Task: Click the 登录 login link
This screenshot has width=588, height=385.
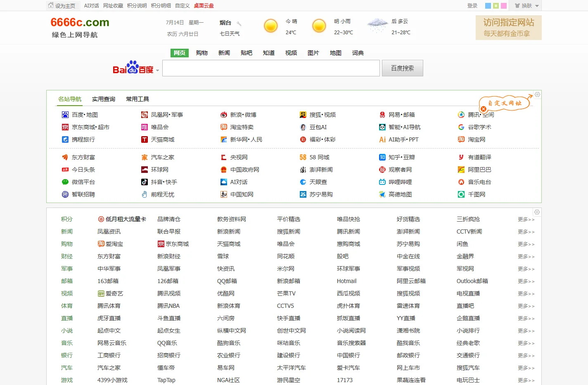Action: click(x=472, y=6)
